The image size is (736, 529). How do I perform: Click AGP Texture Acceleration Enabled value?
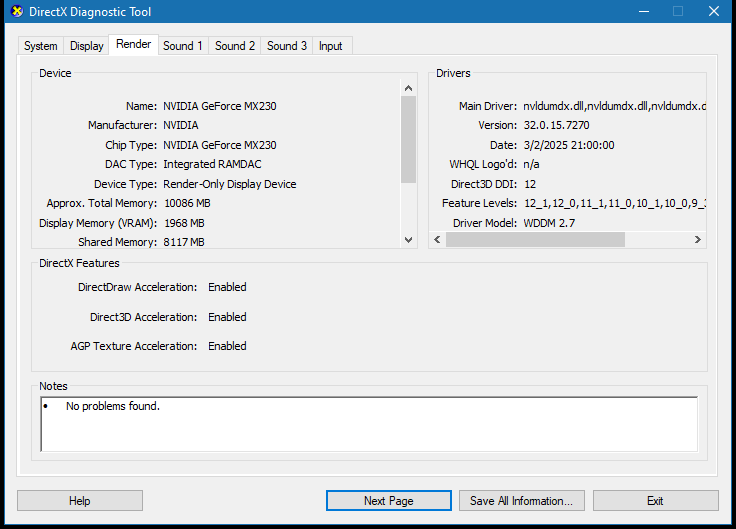point(227,346)
